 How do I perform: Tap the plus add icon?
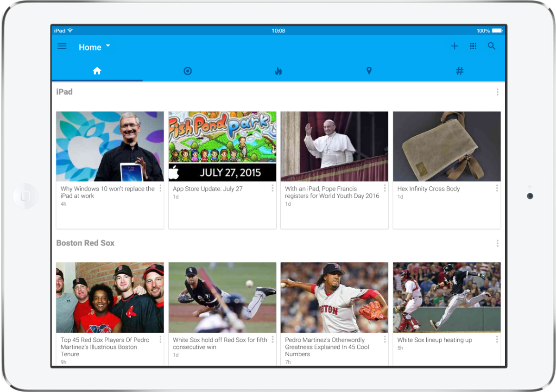pos(455,46)
